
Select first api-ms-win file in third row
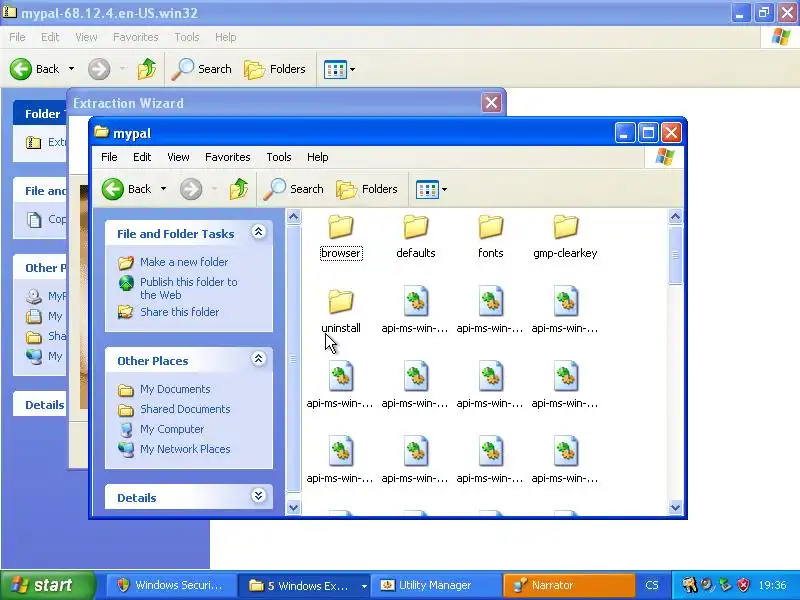tap(341, 387)
